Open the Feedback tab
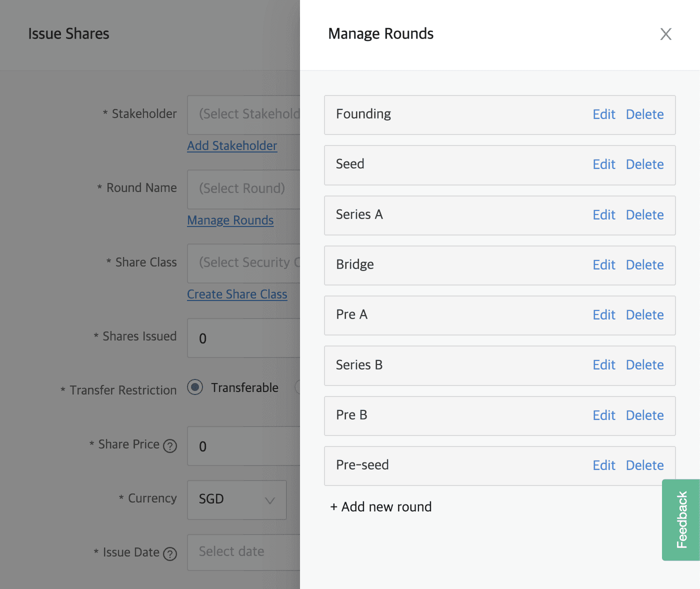Image resolution: width=700 pixels, height=589 pixels. (x=681, y=520)
